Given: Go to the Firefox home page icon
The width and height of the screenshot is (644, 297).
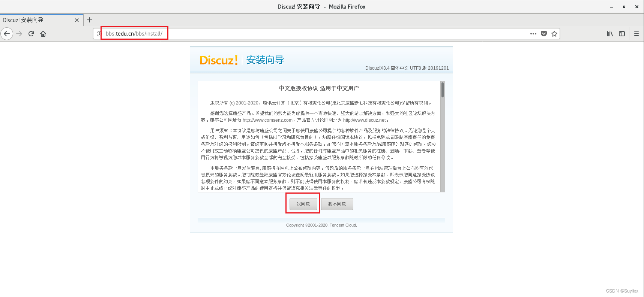Looking at the screenshot, I should 43,34.
